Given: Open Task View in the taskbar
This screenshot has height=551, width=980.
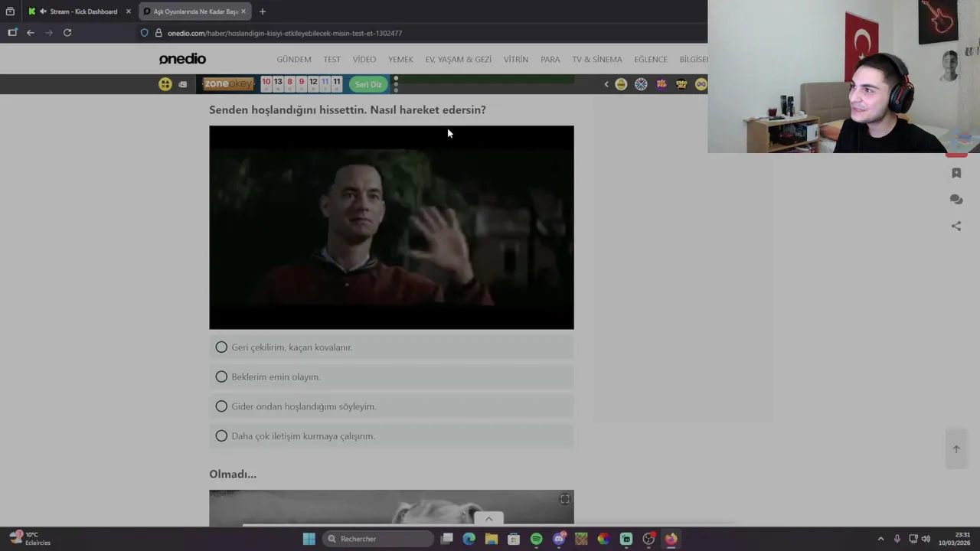Looking at the screenshot, I should 447,539.
